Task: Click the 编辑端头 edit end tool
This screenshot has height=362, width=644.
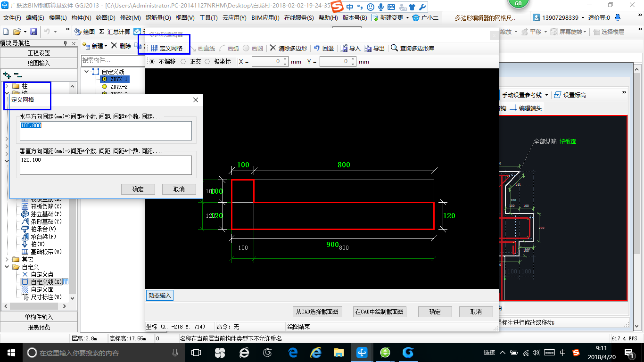Action: [526, 108]
